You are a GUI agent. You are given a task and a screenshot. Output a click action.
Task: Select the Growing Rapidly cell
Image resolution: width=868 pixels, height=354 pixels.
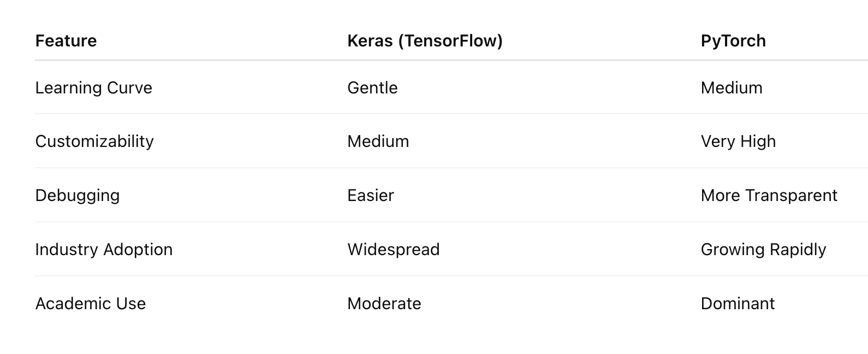763,250
